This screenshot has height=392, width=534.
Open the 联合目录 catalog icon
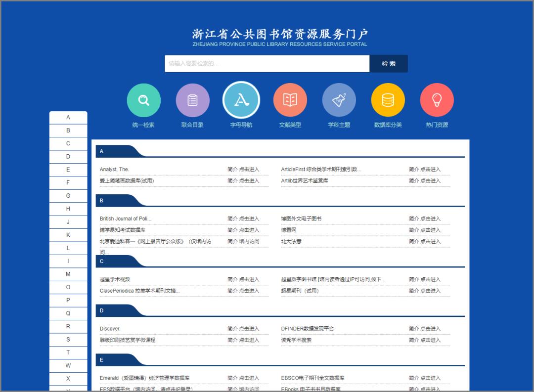tap(192, 99)
